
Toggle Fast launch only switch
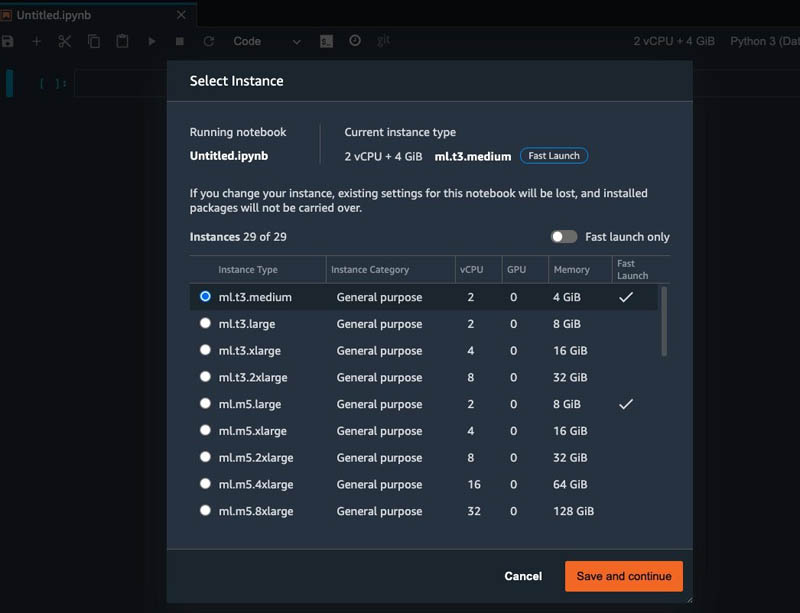click(x=564, y=237)
